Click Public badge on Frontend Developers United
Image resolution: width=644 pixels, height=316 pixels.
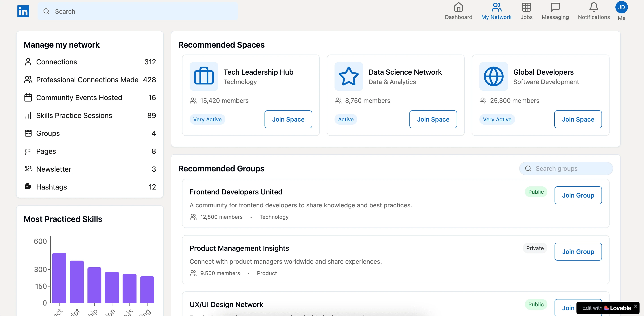click(536, 192)
